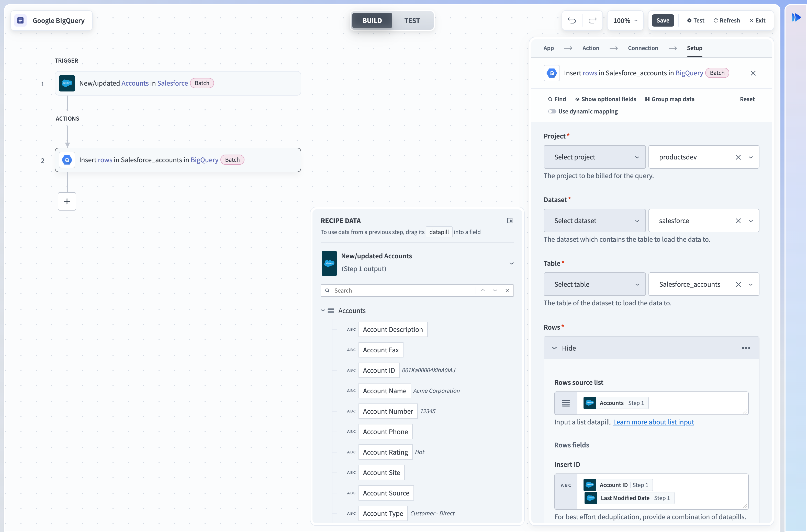The height and width of the screenshot is (532, 807).
Task: Click Account ID Step 1 datapill in Insert ID
Action: click(618, 485)
